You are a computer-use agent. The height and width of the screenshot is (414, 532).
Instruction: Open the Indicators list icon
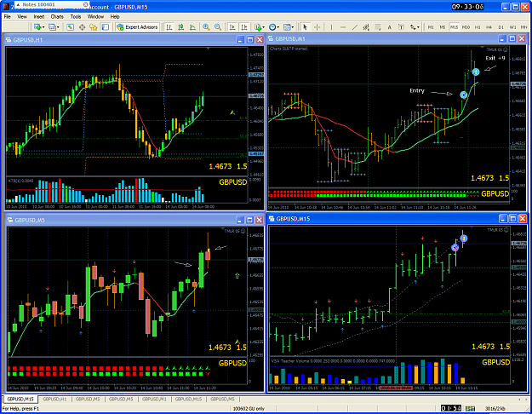pyautogui.click(x=259, y=27)
